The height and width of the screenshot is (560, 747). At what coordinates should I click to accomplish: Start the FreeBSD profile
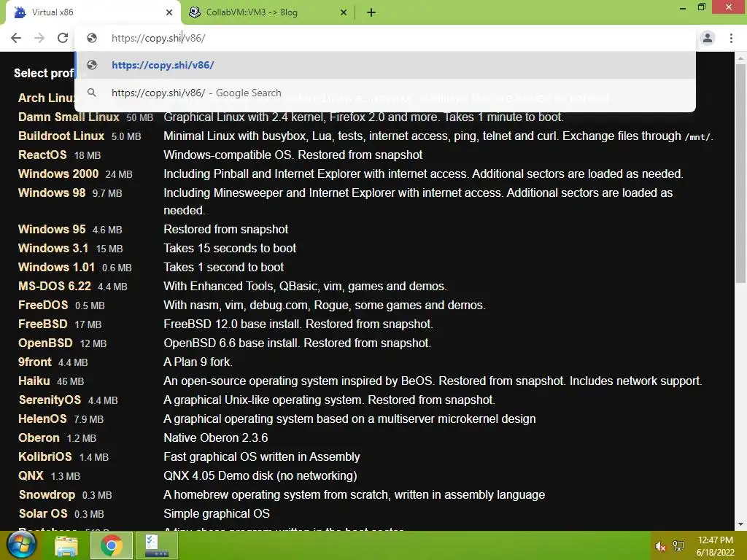click(43, 324)
